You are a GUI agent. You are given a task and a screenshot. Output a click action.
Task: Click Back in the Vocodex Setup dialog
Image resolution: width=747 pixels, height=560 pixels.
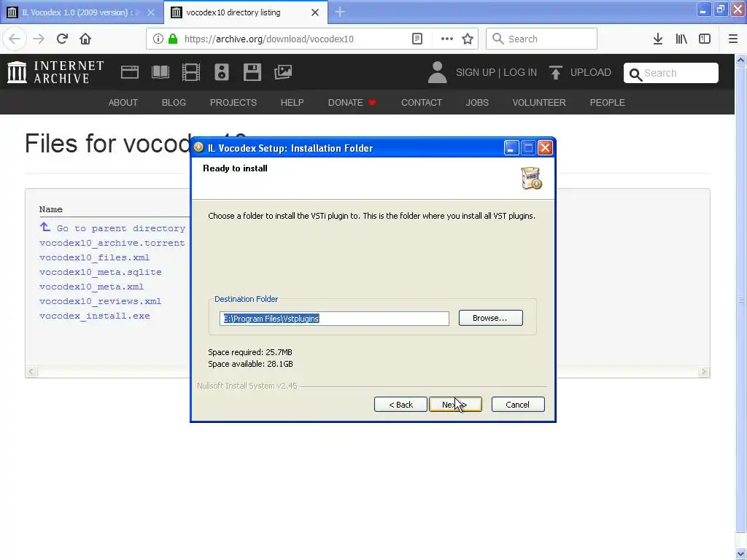(400, 404)
